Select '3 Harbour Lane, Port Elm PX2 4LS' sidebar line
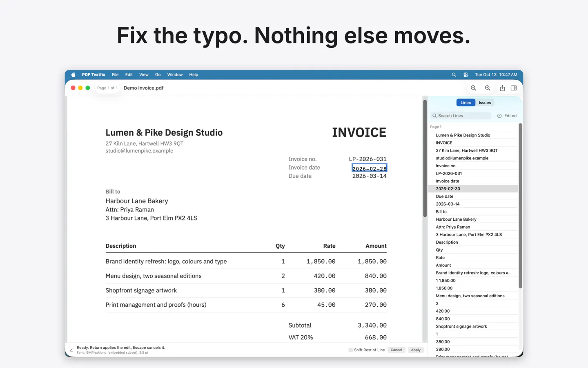 click(x=473, y=235)
